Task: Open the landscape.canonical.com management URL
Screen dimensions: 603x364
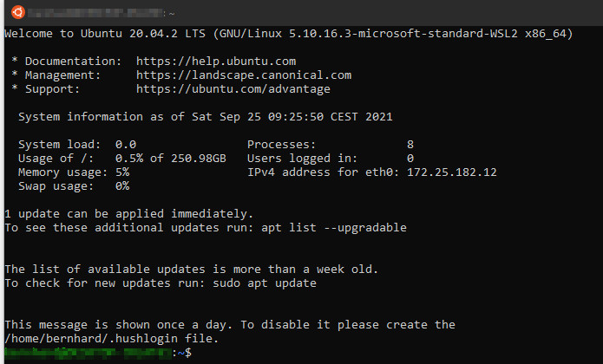Action: pos(244,75)
